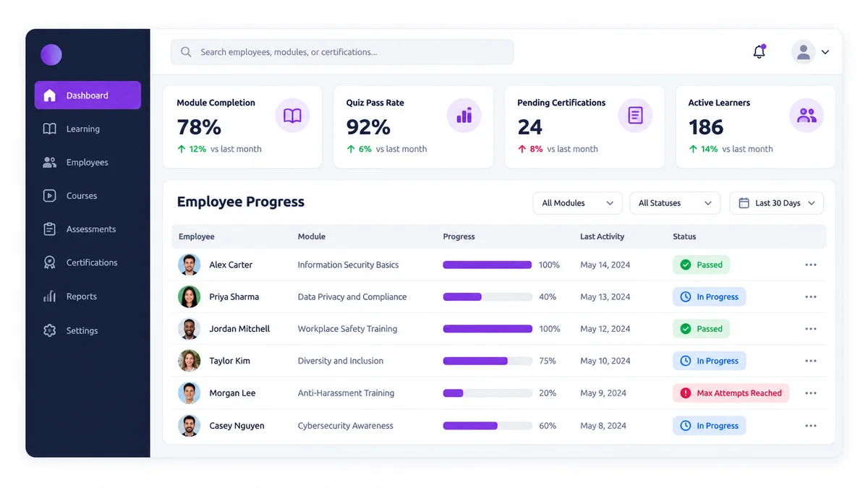Image resolution: width=868 pixels, height=488 pixels.
Task: Click the 186 Active Learners value
Action: point(706,127)
